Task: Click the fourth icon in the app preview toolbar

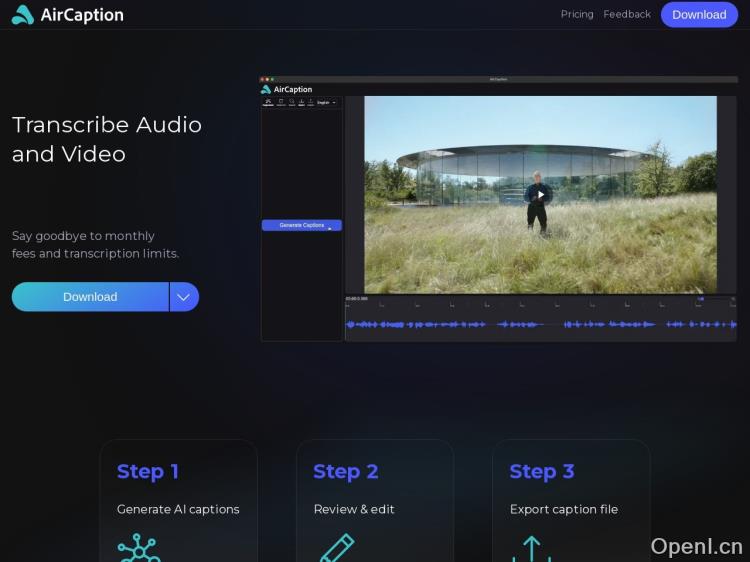Action: point(301,102)
